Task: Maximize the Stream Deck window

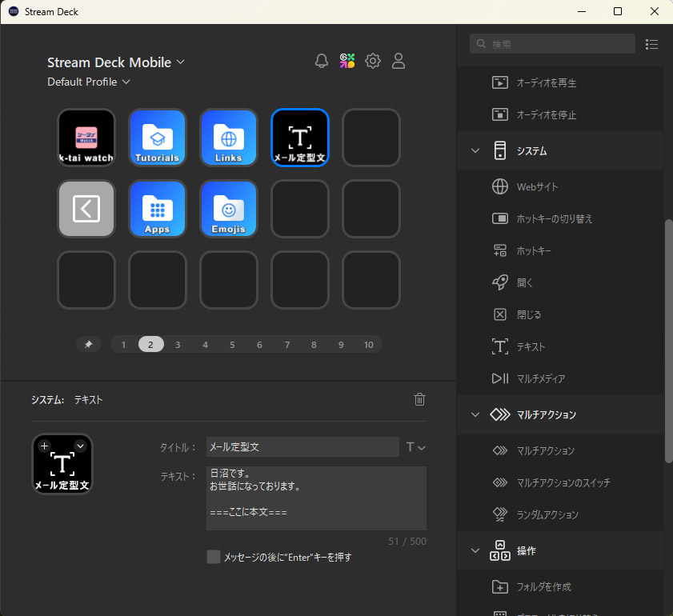Action: tap(618, 11)
